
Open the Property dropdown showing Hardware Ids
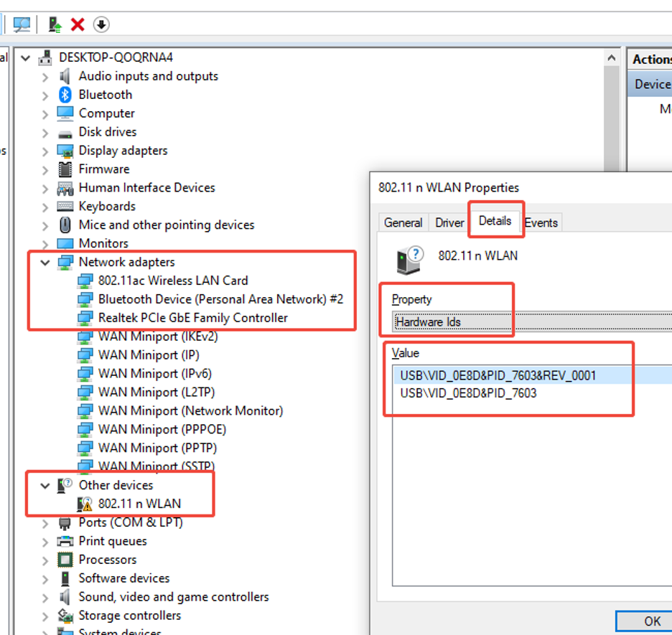[x=532, y=322]
